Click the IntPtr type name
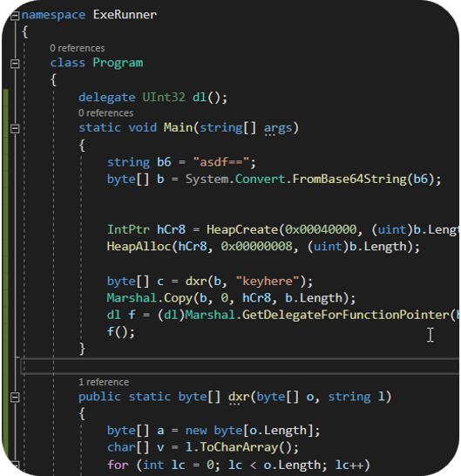This screenshot has height=476, width=461. 128,230
